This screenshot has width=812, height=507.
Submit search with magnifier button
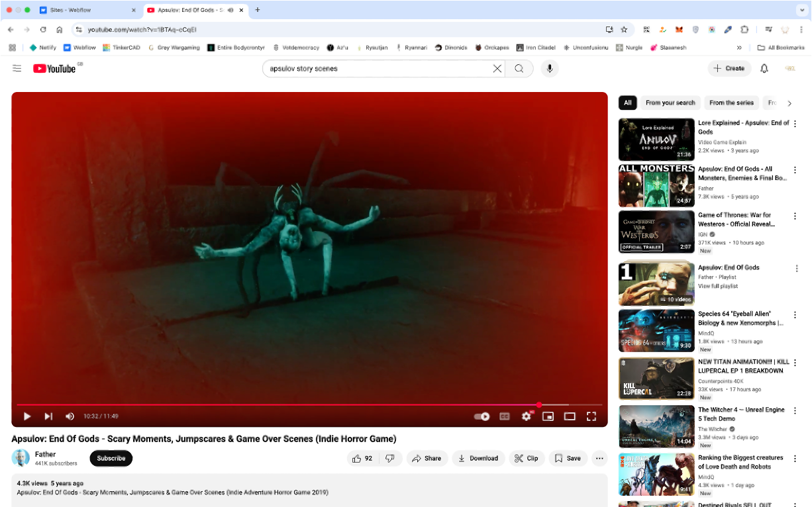[x=519, y=68]
